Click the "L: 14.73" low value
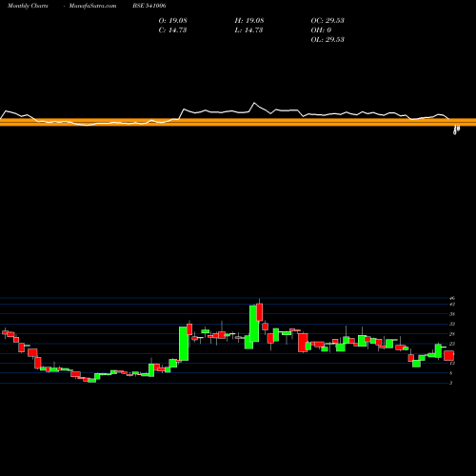 pyautogui.click(x=248, y=30)
